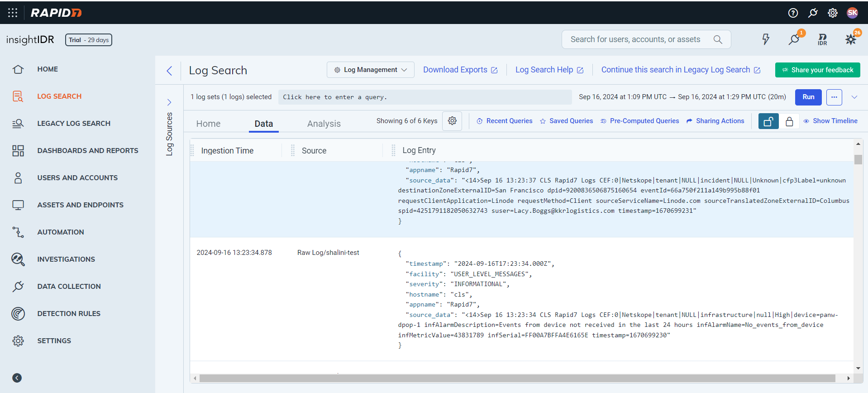Screen dimensions: 868x393
Task: Open top-bar settings gear icon
Action: (x=833, y=13)
